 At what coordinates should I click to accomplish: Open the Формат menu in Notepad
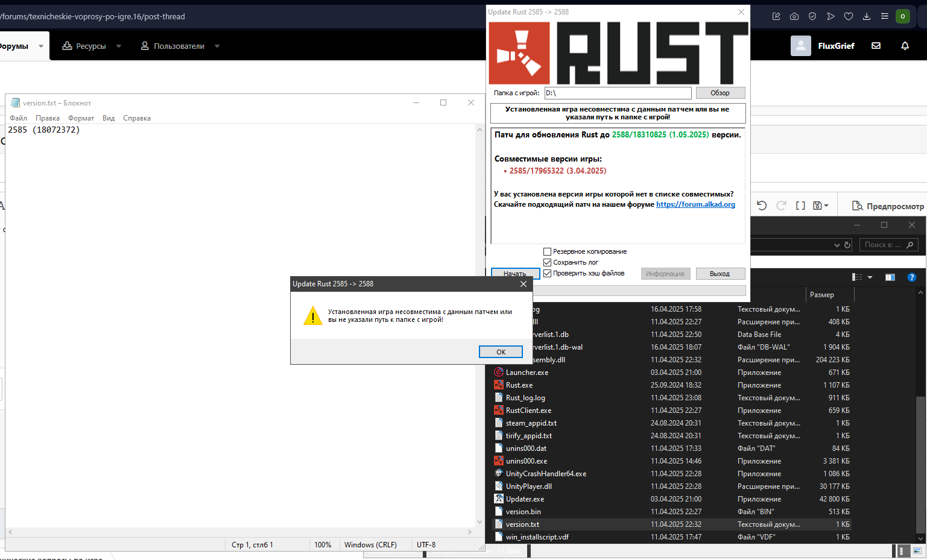(81, 118)
